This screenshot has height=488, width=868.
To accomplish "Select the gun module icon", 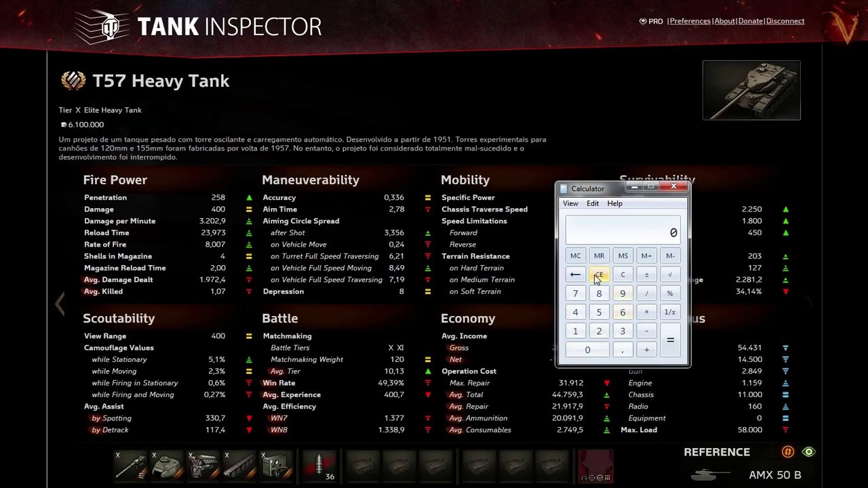I will point(131,466).
